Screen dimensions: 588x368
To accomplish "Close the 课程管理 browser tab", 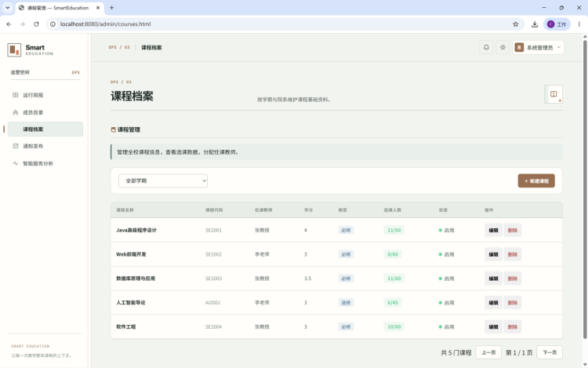I will [98, 8].
